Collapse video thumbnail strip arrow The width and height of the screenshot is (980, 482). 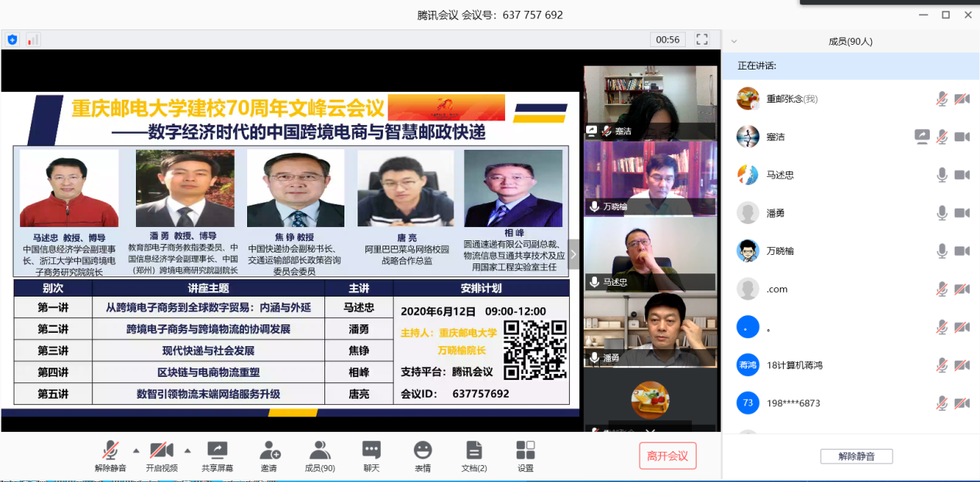coord(573,254)
